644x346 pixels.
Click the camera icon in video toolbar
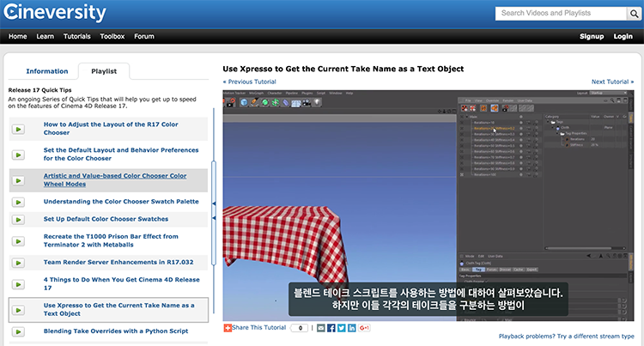307,103
